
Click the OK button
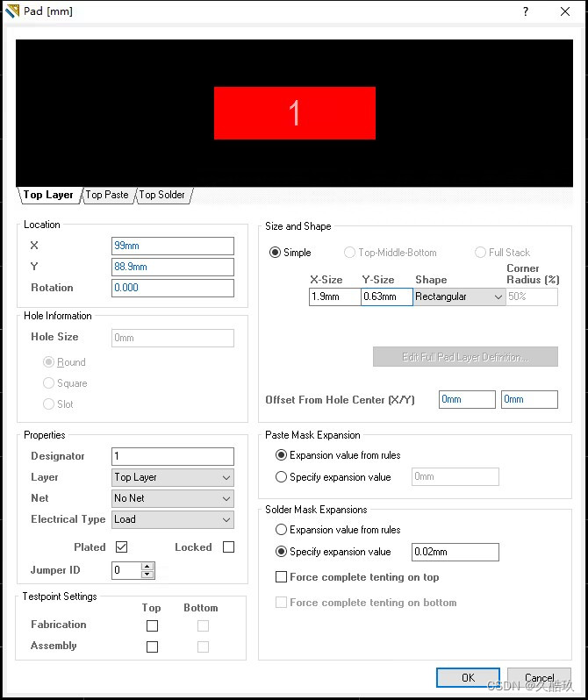[x=468, y=678]
